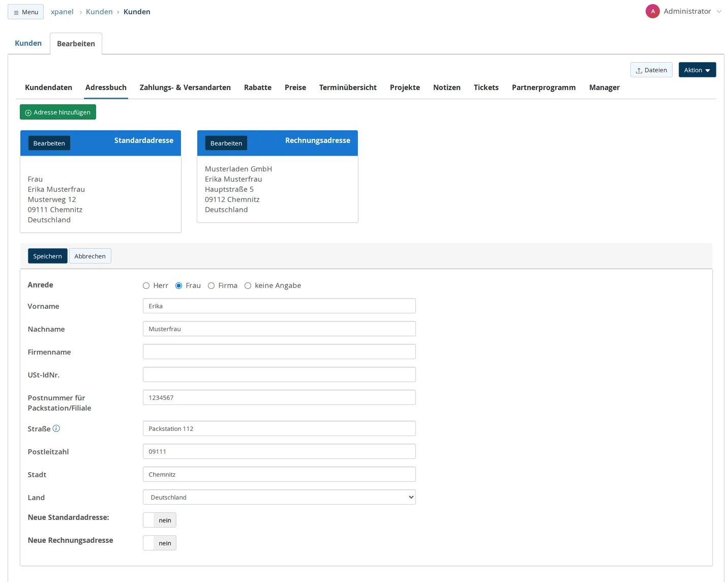
Task: Click into the Nachname field
Action: [279, 329]
